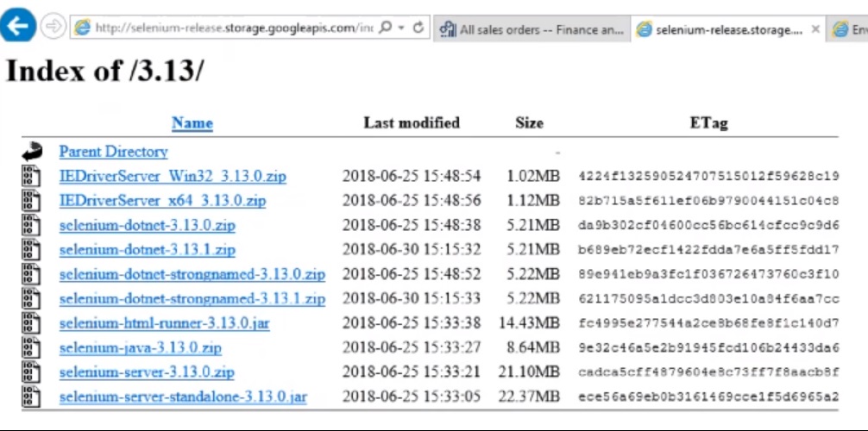Click the date 2018-06-25 15:33:05
The height and width of the screenshot is (431, 868).
(412, 397)
